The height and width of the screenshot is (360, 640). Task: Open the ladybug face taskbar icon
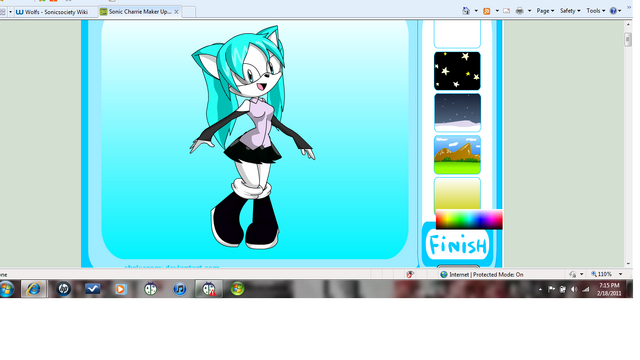point(150,289)
